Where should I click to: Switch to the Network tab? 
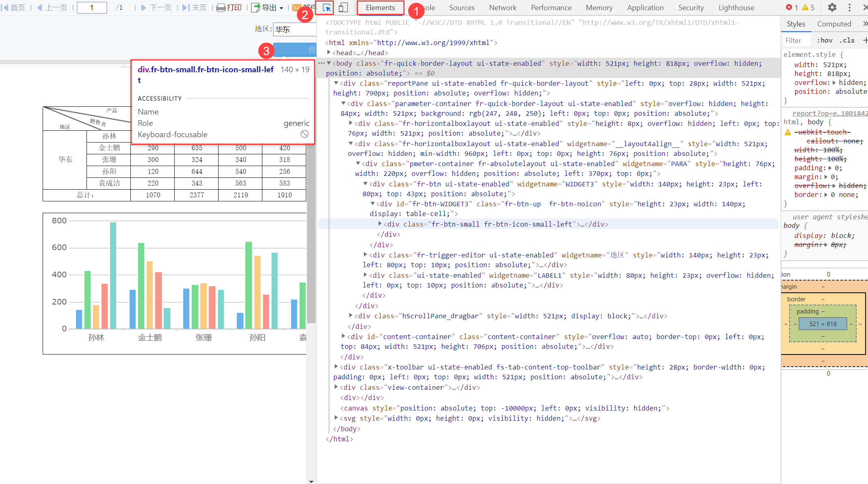[x=502, y=8]
